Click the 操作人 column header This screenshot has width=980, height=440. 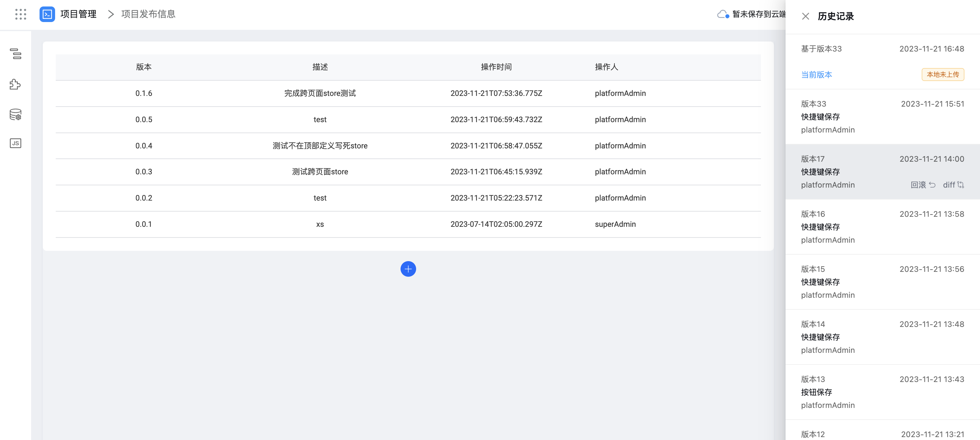point(606,67)
